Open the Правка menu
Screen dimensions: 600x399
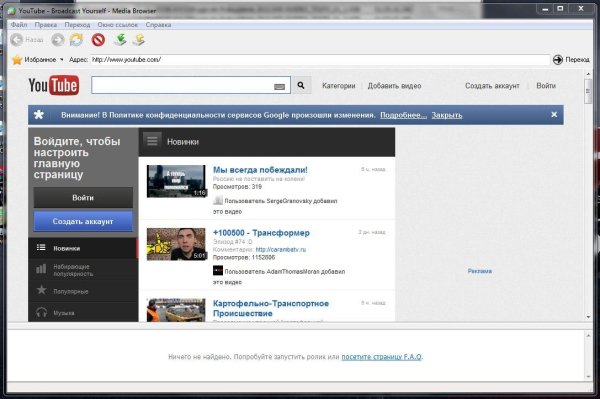[x=46, y=24]
